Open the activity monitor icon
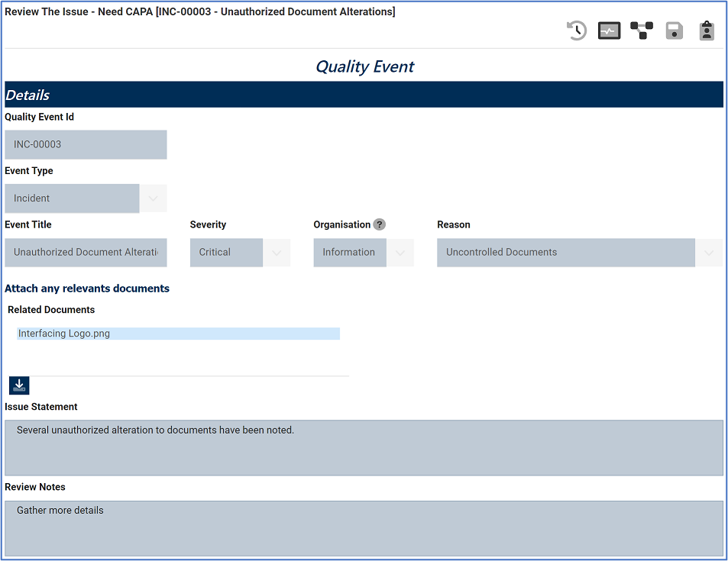 [x=609, y=31]
